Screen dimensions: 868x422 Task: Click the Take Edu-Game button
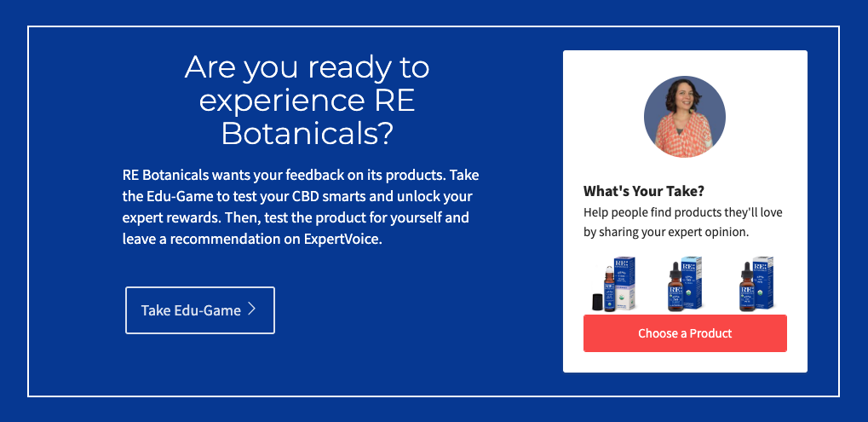200,310
